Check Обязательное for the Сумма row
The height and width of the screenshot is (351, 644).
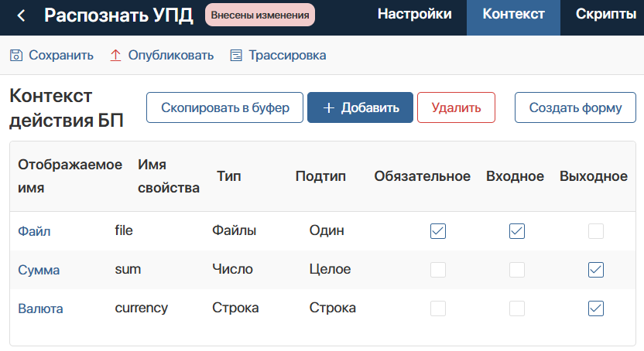click(x=438, y=270)
